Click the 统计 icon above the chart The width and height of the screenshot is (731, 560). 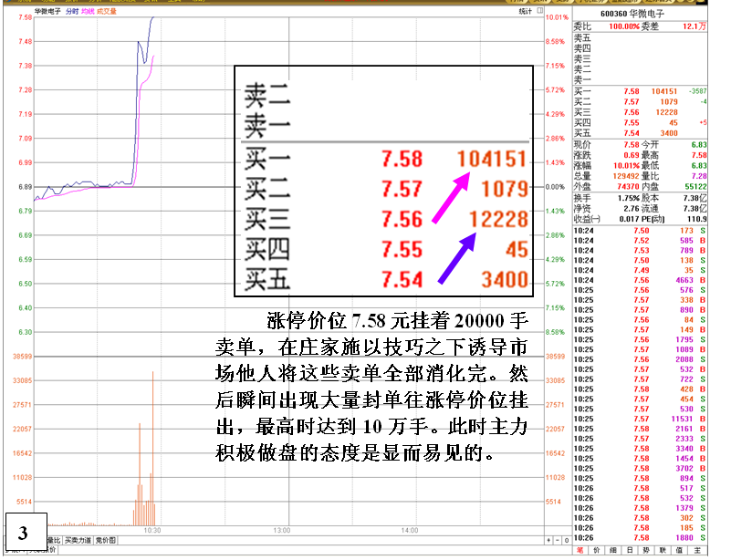527,12
